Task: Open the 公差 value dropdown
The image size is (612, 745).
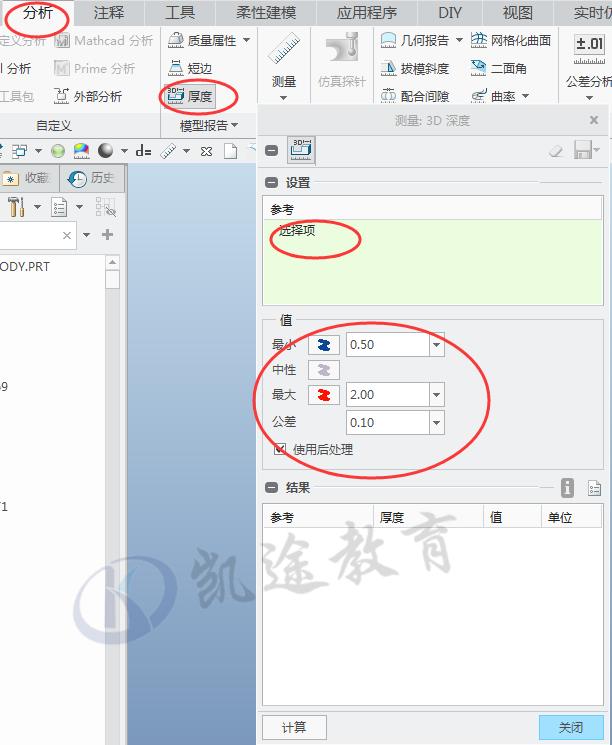Action: click(437, 422)
